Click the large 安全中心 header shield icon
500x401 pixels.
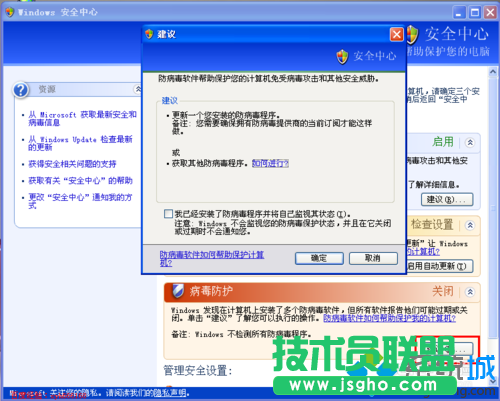pos(413,34)
